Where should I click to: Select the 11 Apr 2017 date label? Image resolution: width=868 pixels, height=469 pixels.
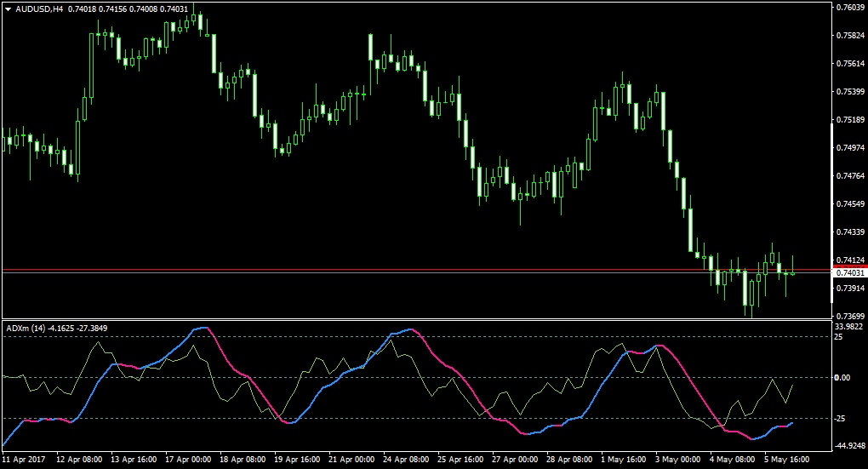[24, 460]
